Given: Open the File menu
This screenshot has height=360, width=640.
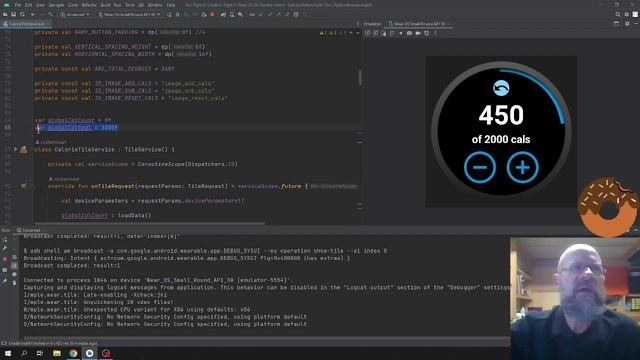Looking at the screenshot, I should pos(18,5).
